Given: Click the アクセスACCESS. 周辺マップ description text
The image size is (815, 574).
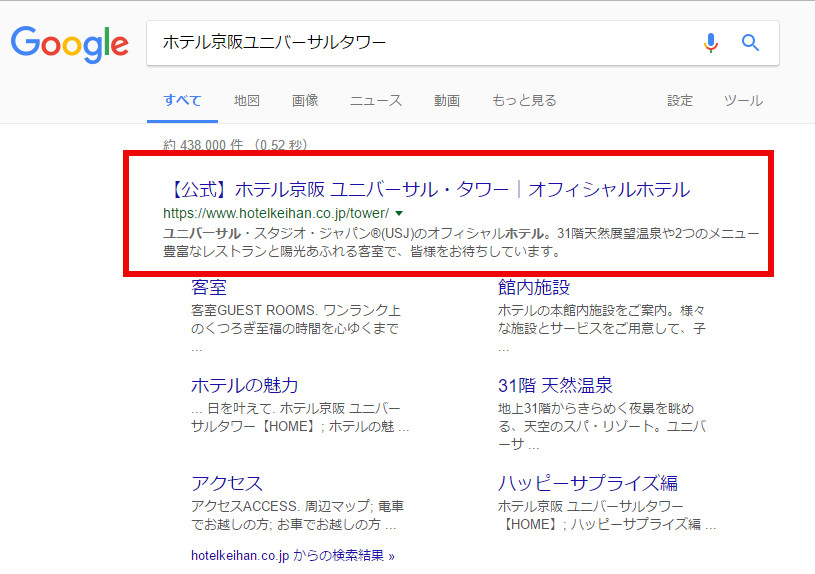Looking at the screenshot, I should [297, 515].
